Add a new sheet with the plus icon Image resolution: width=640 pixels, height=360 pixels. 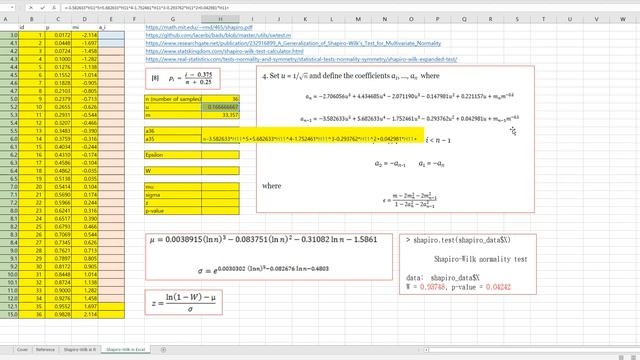point(163,349)
